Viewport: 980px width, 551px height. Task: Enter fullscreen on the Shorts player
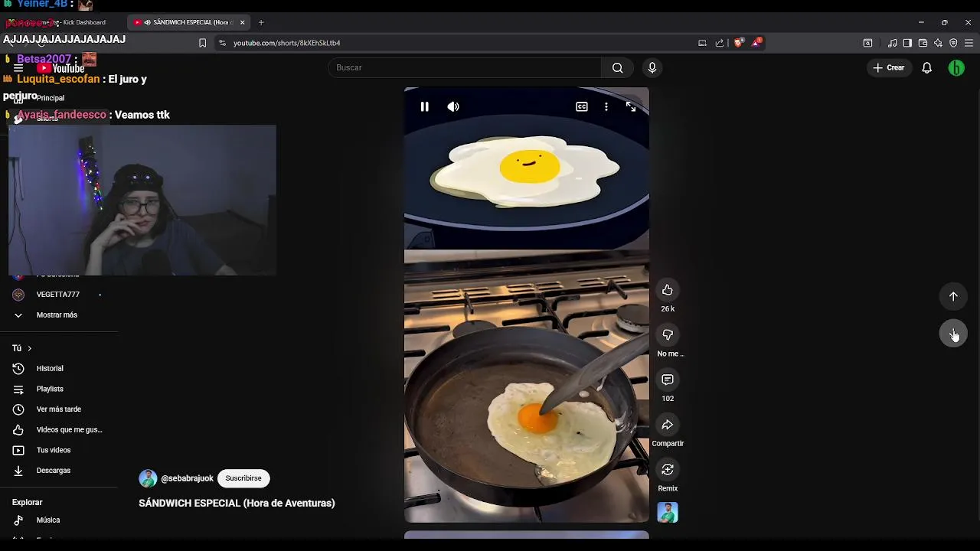(631, 107)
